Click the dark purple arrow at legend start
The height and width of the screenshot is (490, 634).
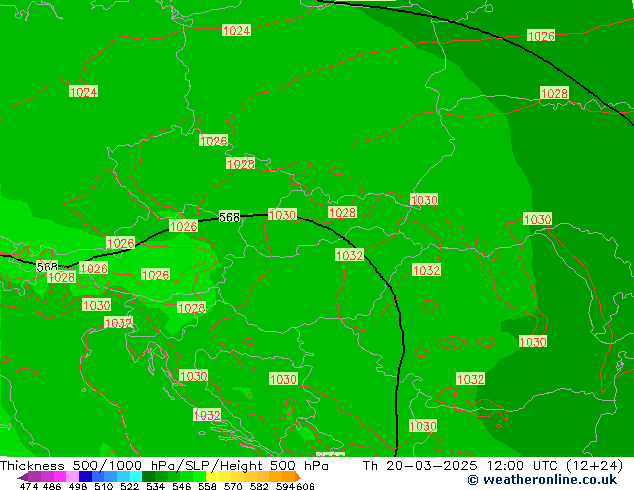[23, 477]
